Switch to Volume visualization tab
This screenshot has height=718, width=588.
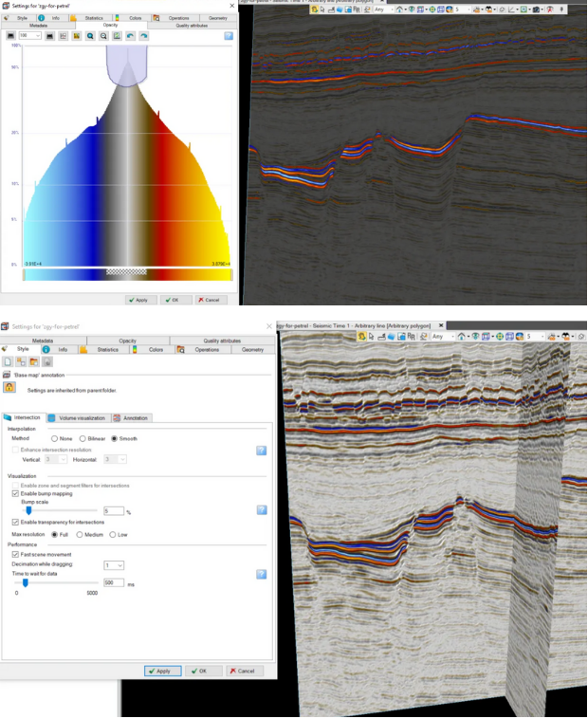(x=77, y=417)
